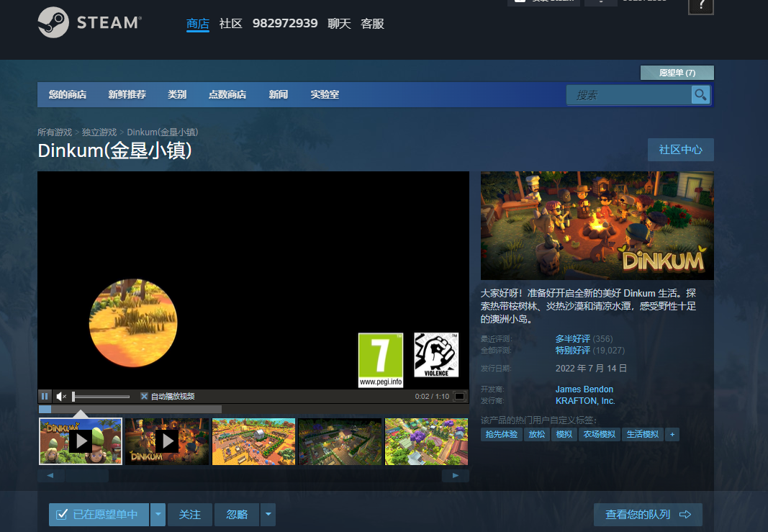Open developer James Bendon link

coord(584,389)
